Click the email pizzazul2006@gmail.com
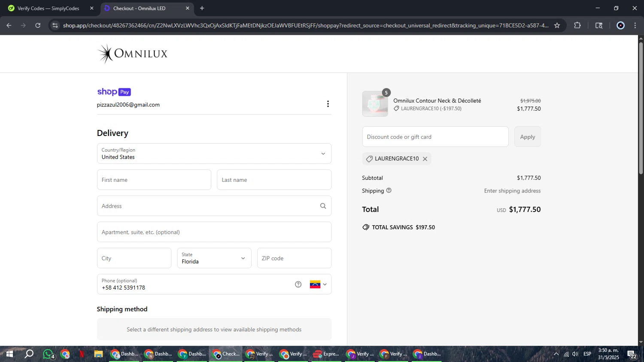Image resolution: width=644 pixels, height=362 pixels. click(x=128, y=105)
